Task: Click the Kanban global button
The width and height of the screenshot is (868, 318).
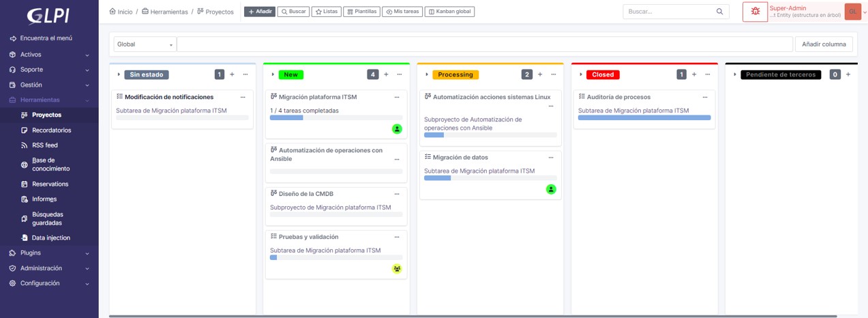Action: pyautogui.click(x=449, y=12)
